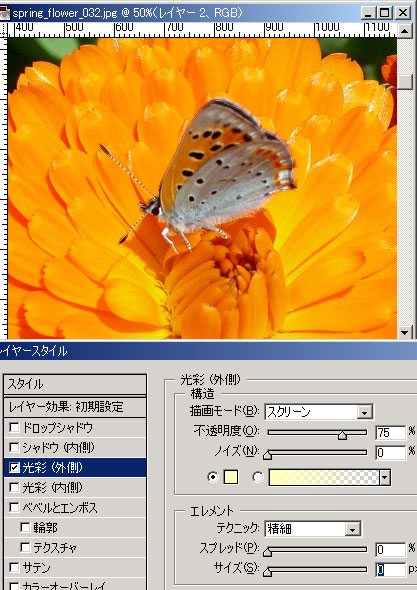Image resolution: width=417 pixels, height=590 pixels.
Task: Enable the ドロップシャドウ checkbox
Action: pos(14,427)
